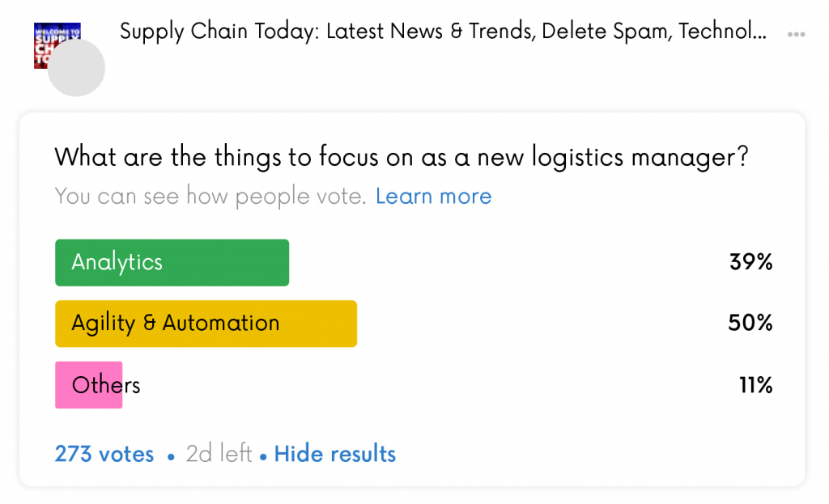The height and width of the screenshot is (504, 829).
Task: Click the 50% result for Agility & Automation
Action: (x=750, y=323)
